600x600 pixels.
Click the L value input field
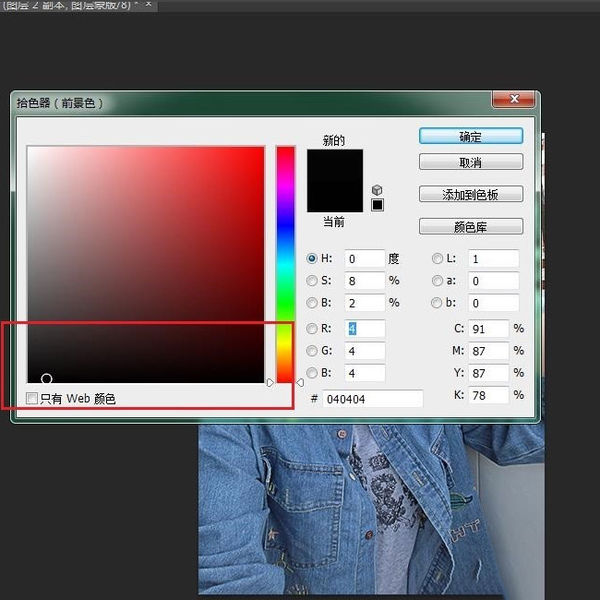point(494,259)
